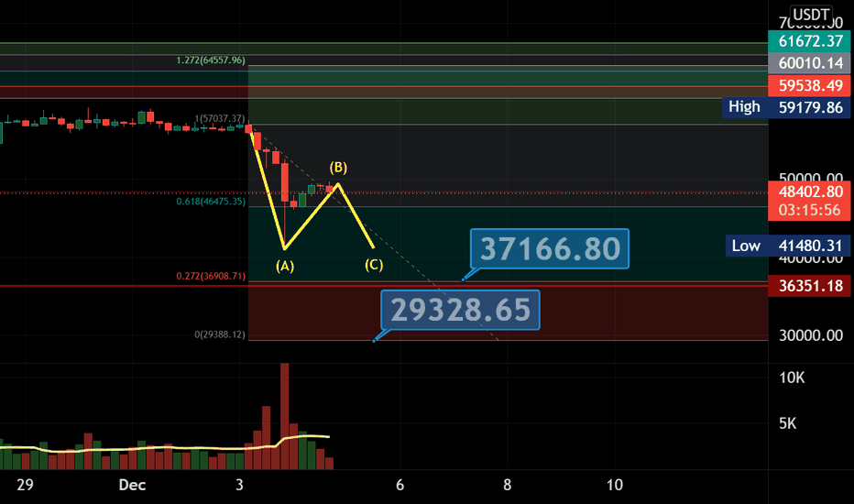The width and height of the screenshot is (854, 504).
Task: Click the 30000.00 price scale label
Action: point(811,335)
